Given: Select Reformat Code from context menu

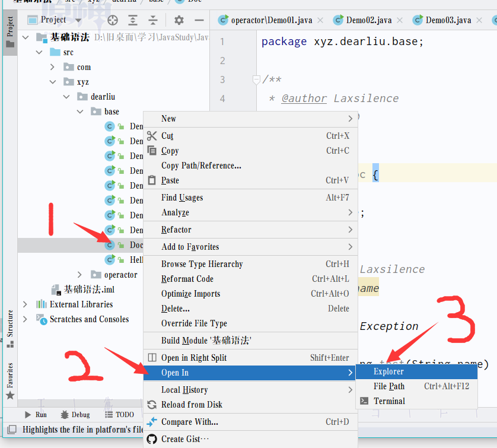Looking at the screenshot, I should coord(187,279).
